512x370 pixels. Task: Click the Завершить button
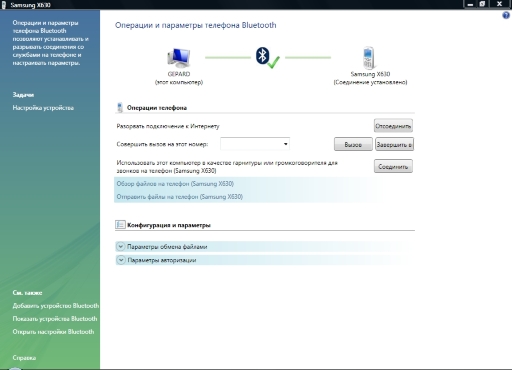394,144
